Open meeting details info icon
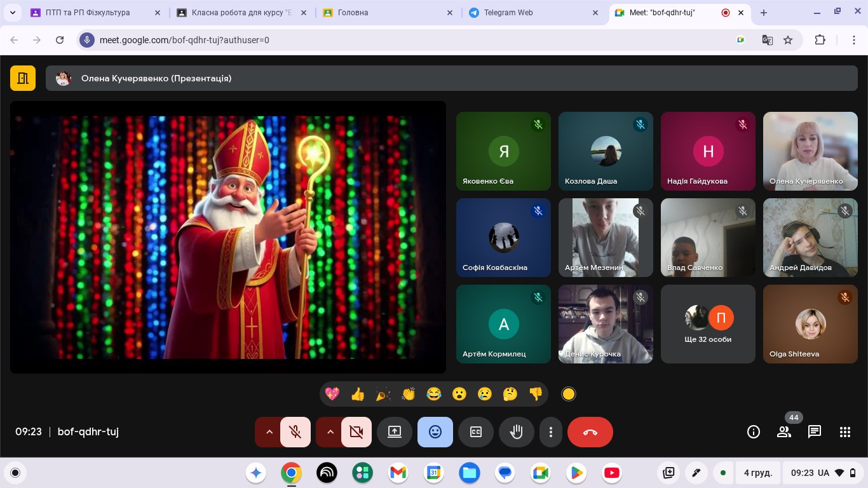Viewport: 868px width, 488px height. (753, 432)
